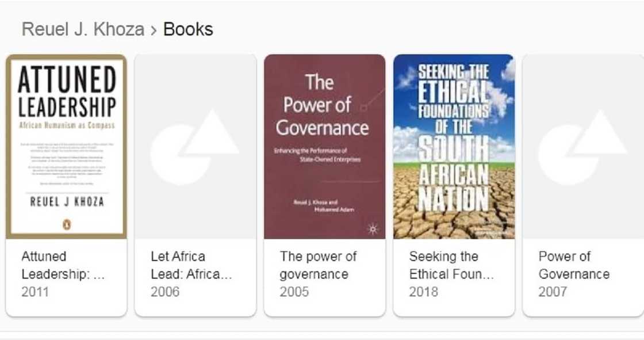The image size is (644, 340).
Task: Click the 2005 publication year text
Action: (x=294, y=292)
